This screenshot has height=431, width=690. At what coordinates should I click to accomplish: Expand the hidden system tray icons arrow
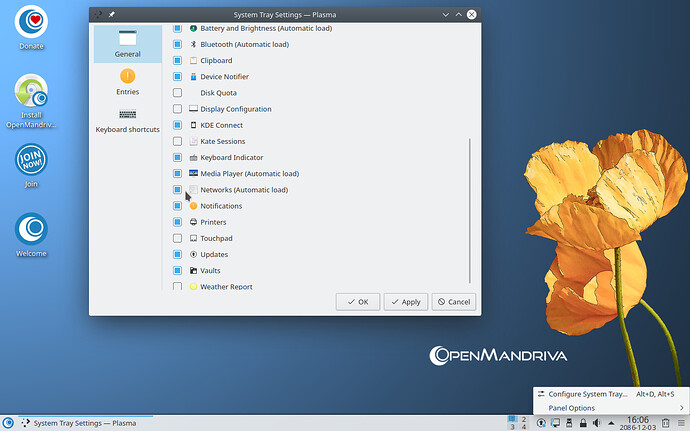point(611,423)
